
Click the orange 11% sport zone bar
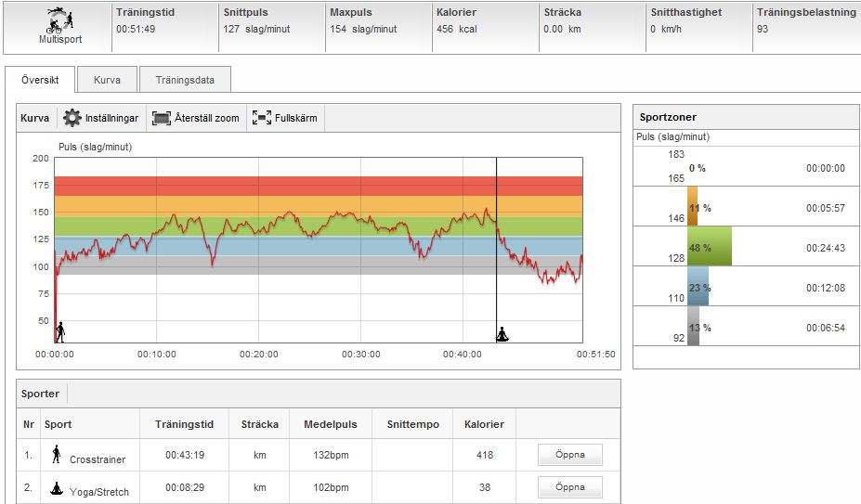(692, 207)
